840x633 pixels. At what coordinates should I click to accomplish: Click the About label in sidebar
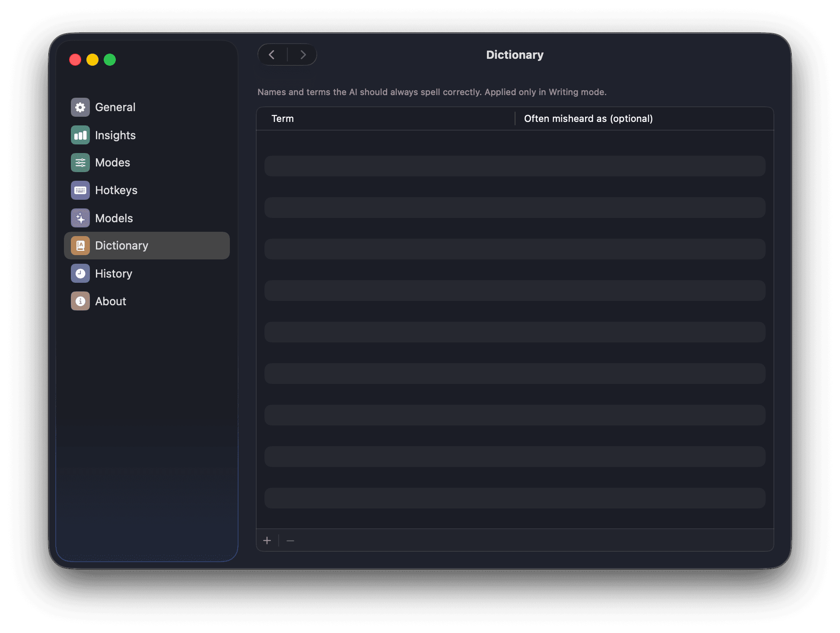click(x=111, y=301)
